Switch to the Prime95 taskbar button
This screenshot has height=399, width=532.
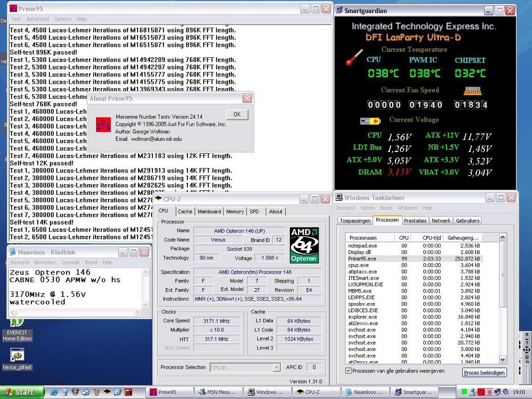point(170,392)
